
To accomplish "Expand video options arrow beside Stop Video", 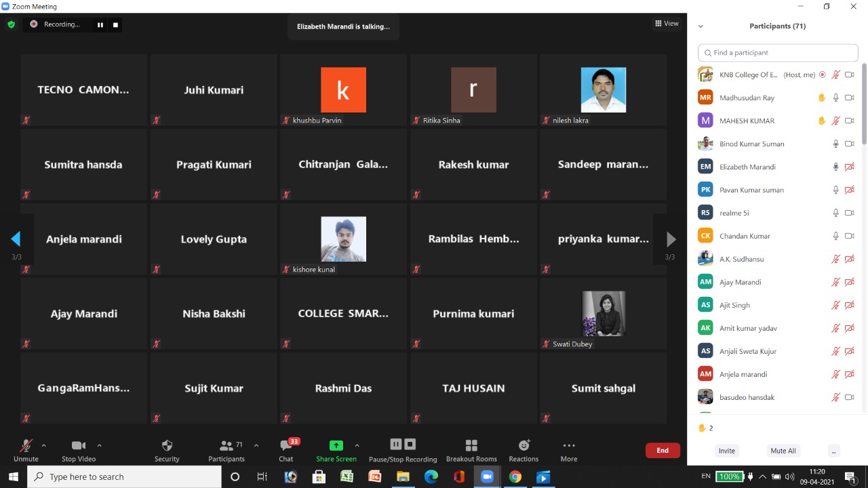I will (99, 445).
